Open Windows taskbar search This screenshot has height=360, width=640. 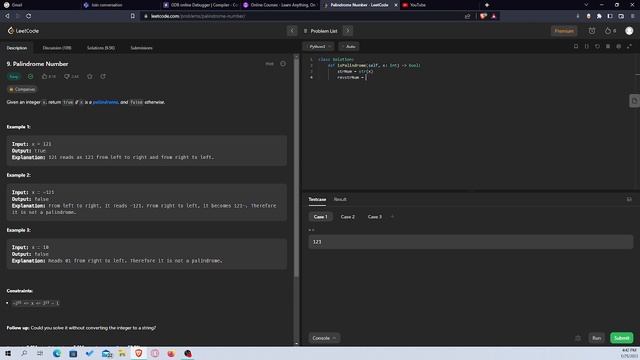(x=24, y=353)
